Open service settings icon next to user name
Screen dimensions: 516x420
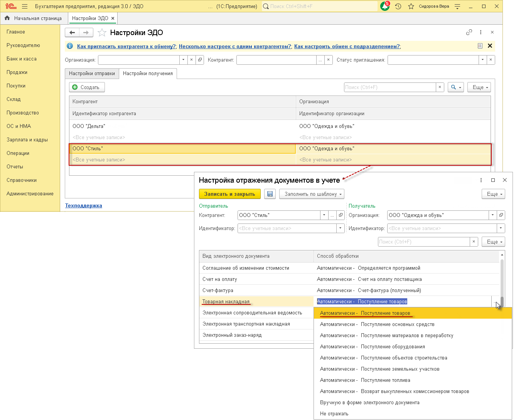pos(457,6)
